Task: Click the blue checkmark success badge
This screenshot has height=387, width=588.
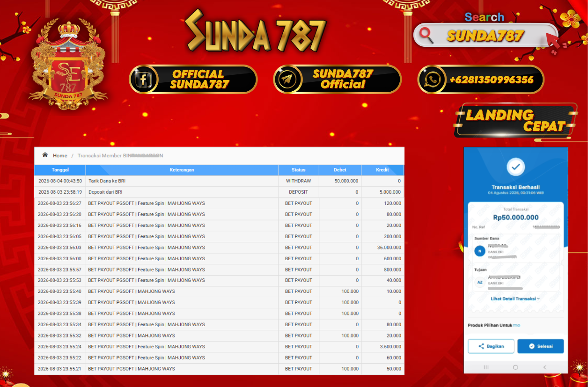Action: pos(516,167)
